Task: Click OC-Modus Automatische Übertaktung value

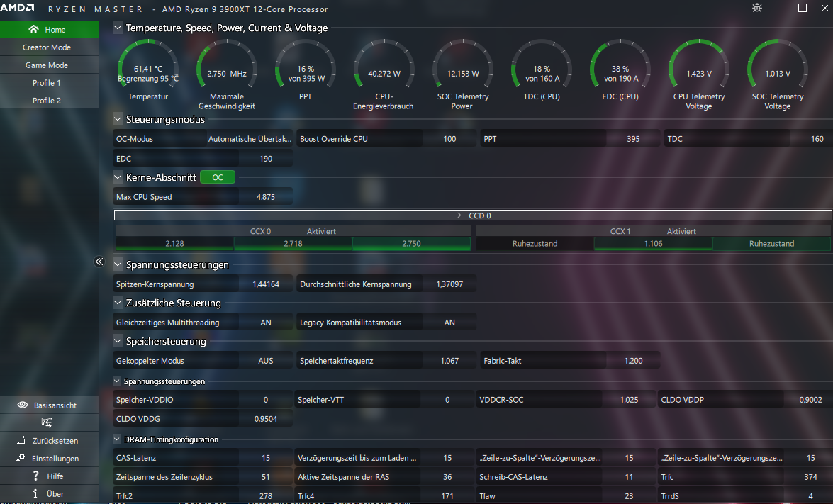Action: 250,139
